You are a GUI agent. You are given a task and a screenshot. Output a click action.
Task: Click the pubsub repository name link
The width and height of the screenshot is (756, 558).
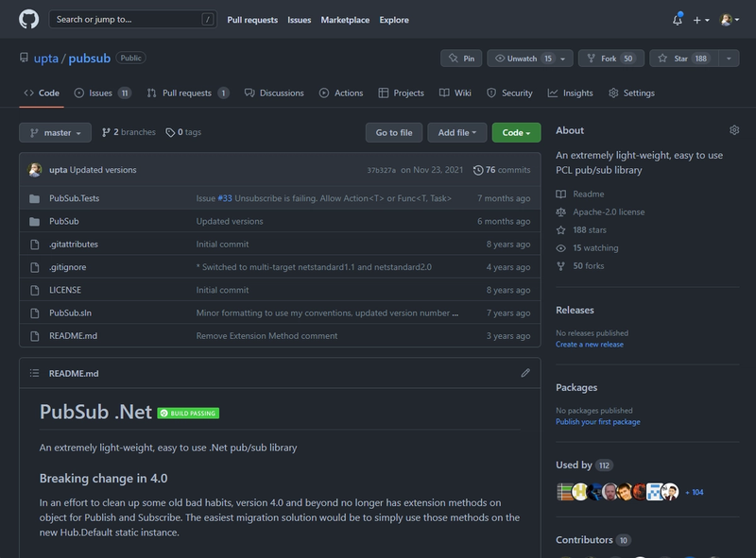coord(89,59)
